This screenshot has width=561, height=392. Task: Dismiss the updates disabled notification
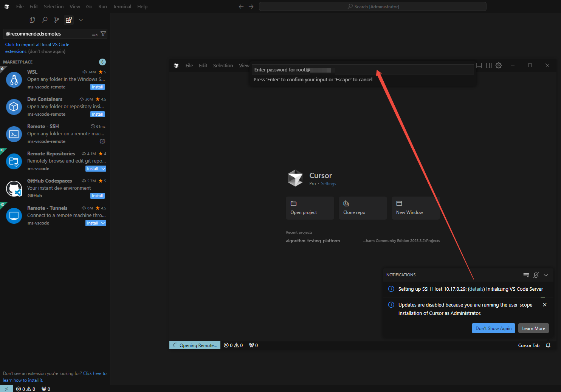point(545,305)
